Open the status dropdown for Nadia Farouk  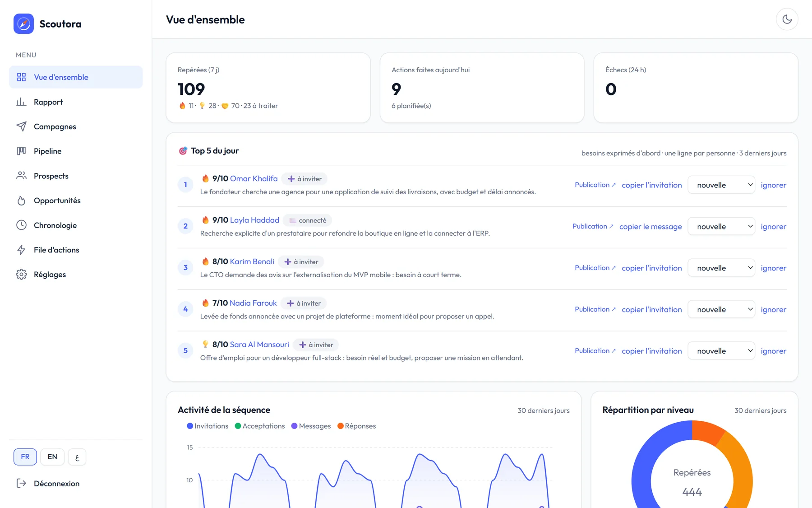[721, 309]
